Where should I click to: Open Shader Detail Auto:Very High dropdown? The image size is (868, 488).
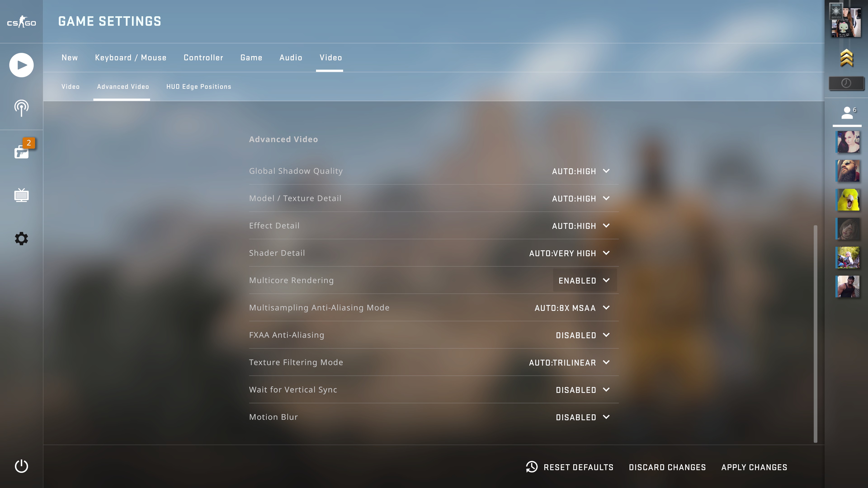point(569,253)
